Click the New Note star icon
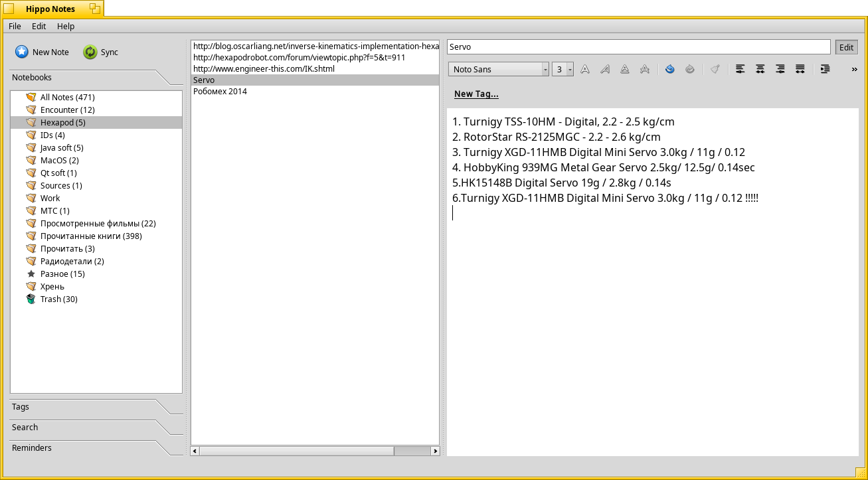Image resolution: width=868 pixels, height=480 pixels. click(22, 52)
